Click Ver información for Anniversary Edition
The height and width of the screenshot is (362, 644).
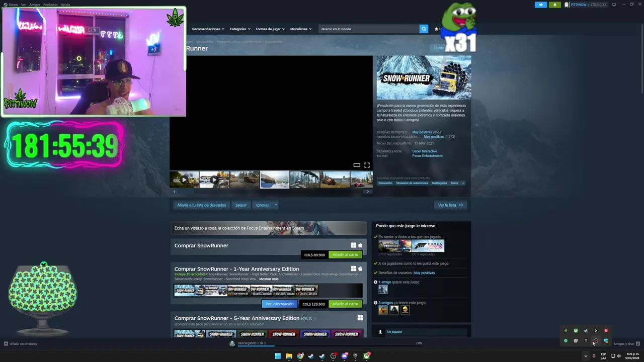coord(279,304)
